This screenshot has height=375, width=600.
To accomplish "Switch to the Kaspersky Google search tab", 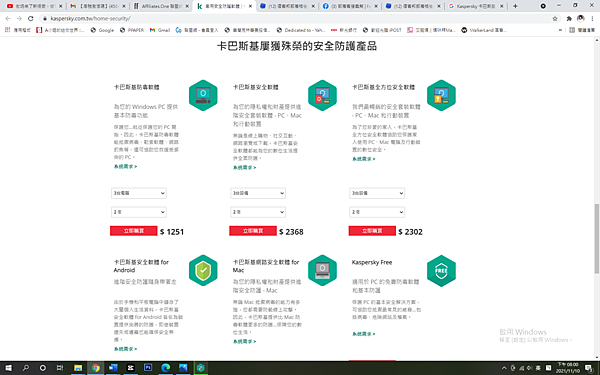I will coord(476,6).
